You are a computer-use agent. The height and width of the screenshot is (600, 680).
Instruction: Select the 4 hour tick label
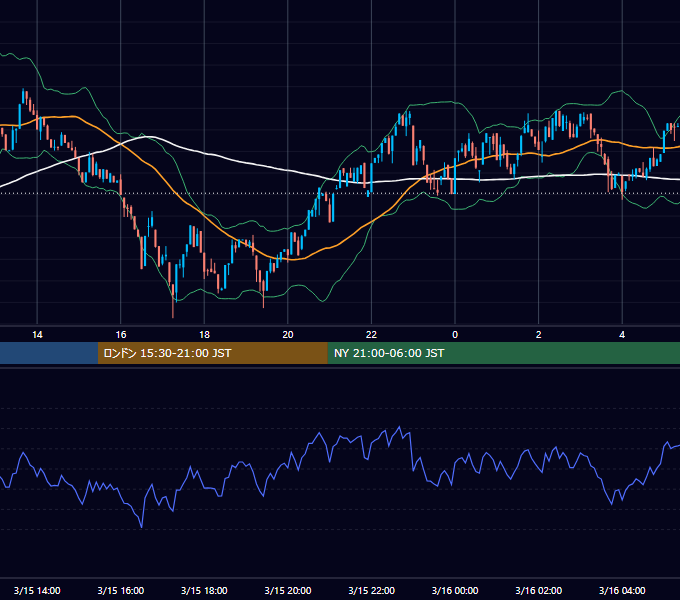622,335
